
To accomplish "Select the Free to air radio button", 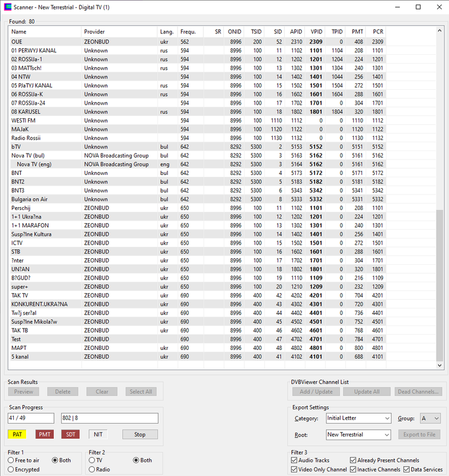I will [24, 460].
